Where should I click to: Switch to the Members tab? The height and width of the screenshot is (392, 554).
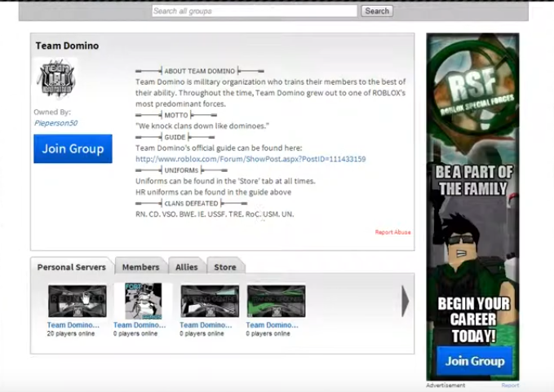140,266
